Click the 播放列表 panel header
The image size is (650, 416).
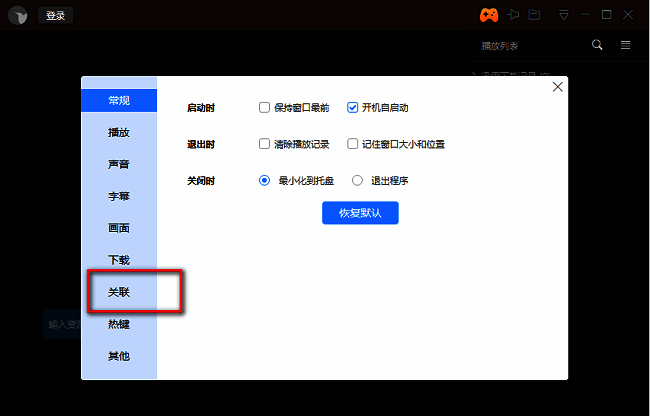(500, 46)
